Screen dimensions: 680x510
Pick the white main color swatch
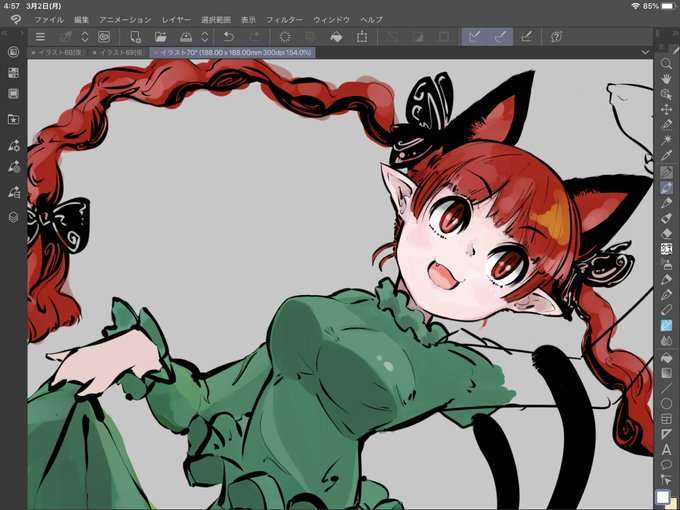(x=662, y=497)
